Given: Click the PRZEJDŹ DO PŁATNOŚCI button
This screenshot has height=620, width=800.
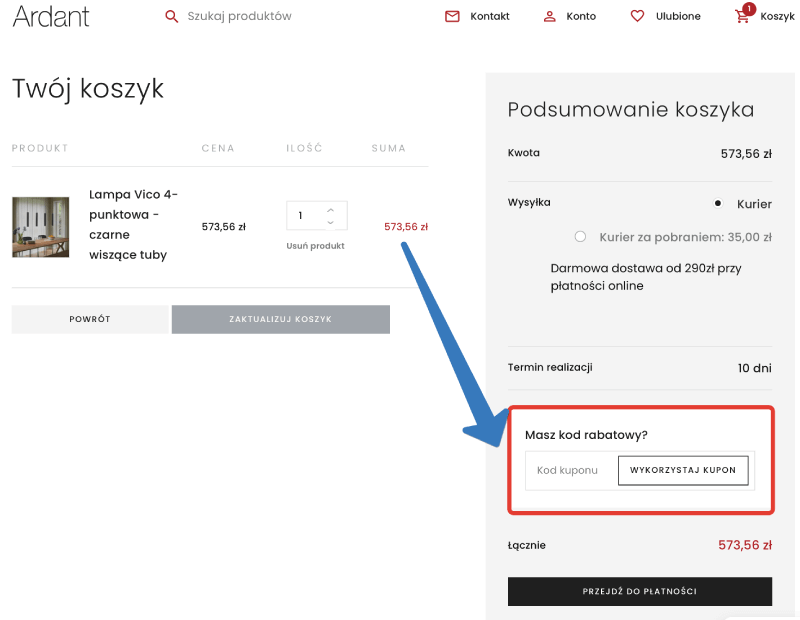Looking at the screenshot, I should [x=639, y=591].
